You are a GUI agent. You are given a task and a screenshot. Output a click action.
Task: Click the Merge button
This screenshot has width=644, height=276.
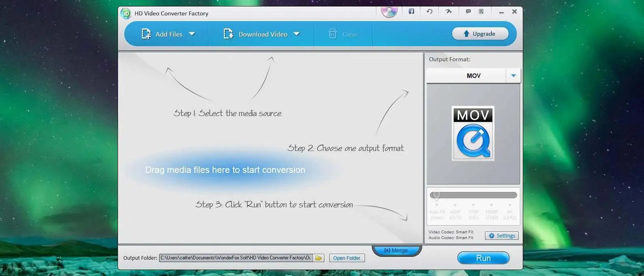pyautogui.click(x=397, y=250)
